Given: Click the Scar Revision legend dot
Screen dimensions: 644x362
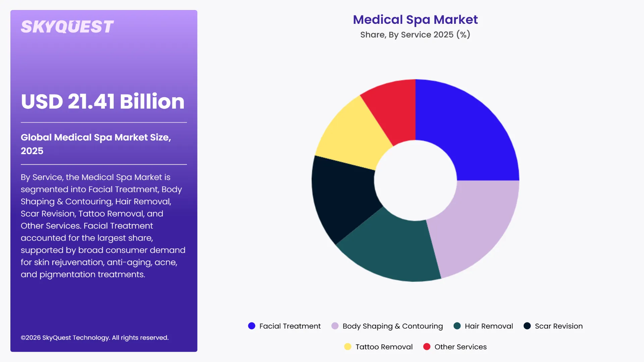Looking at the screenshot, I should (x=527, y=326).
